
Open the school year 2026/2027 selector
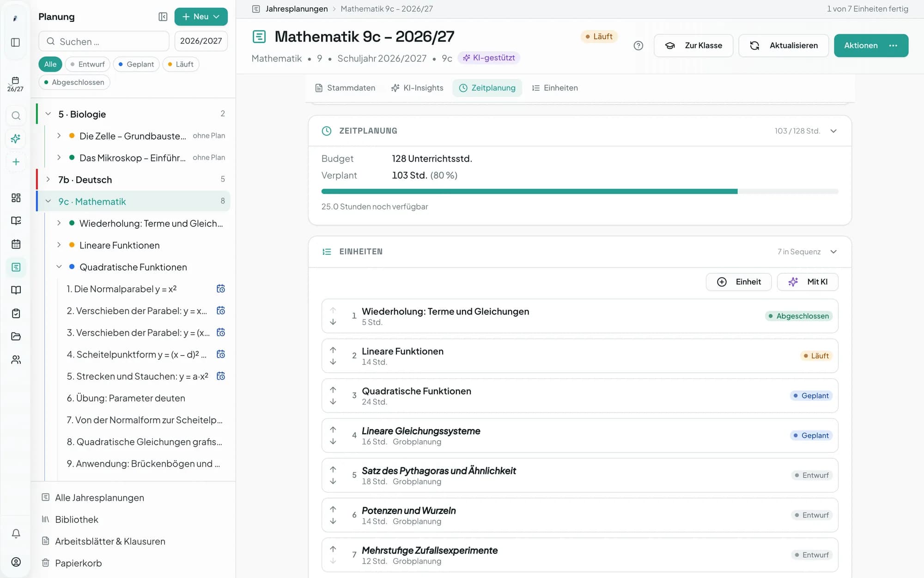coord(201,41)
